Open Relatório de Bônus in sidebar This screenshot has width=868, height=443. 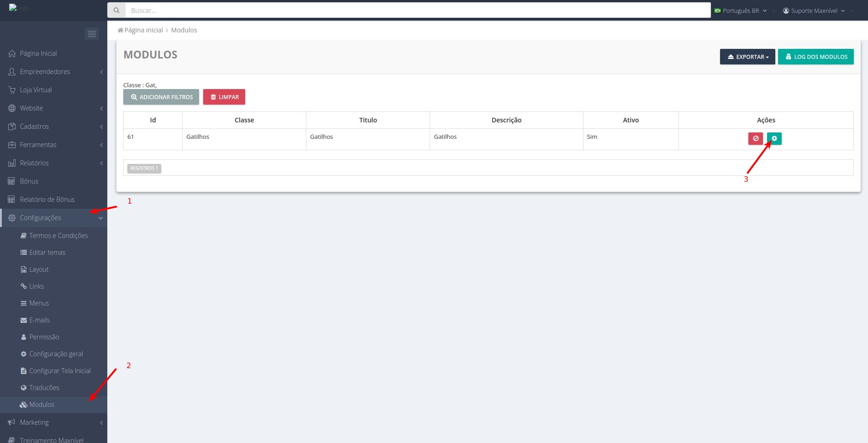[47, 200]
